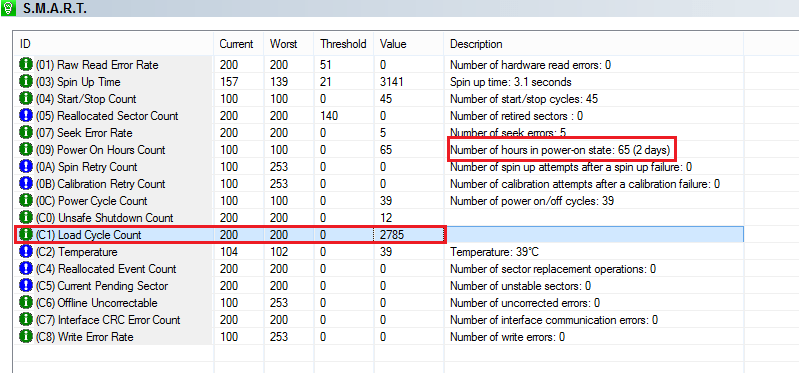Select the (C7) Interface CRC Error Count row

point(379,319)
